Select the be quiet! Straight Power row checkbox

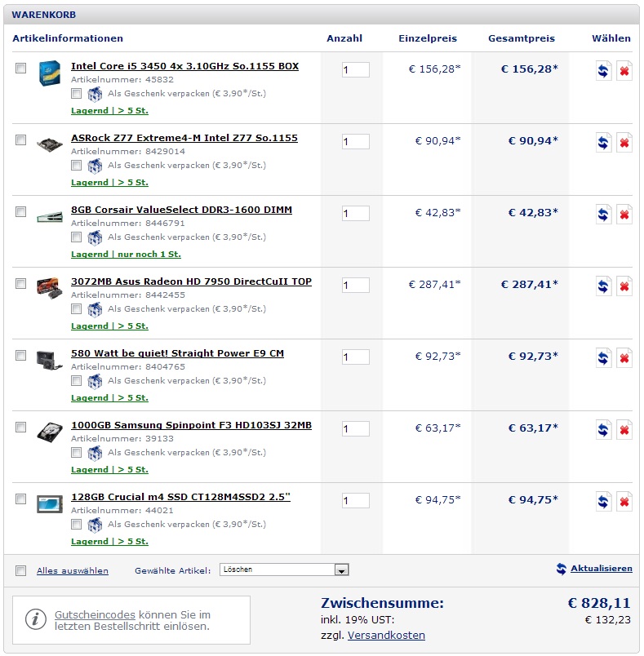point(20,355)
